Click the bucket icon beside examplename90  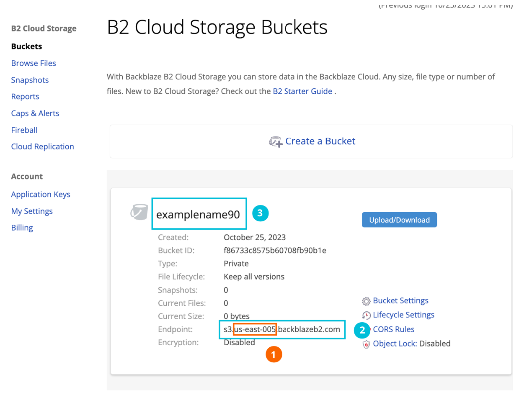139,212
